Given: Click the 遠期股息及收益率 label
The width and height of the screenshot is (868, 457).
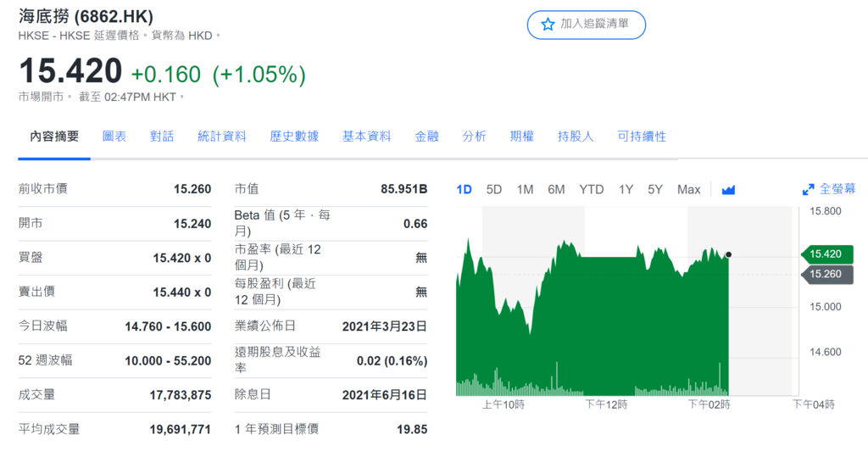Looking at the screenshot, I should click(x=277, y=360).
